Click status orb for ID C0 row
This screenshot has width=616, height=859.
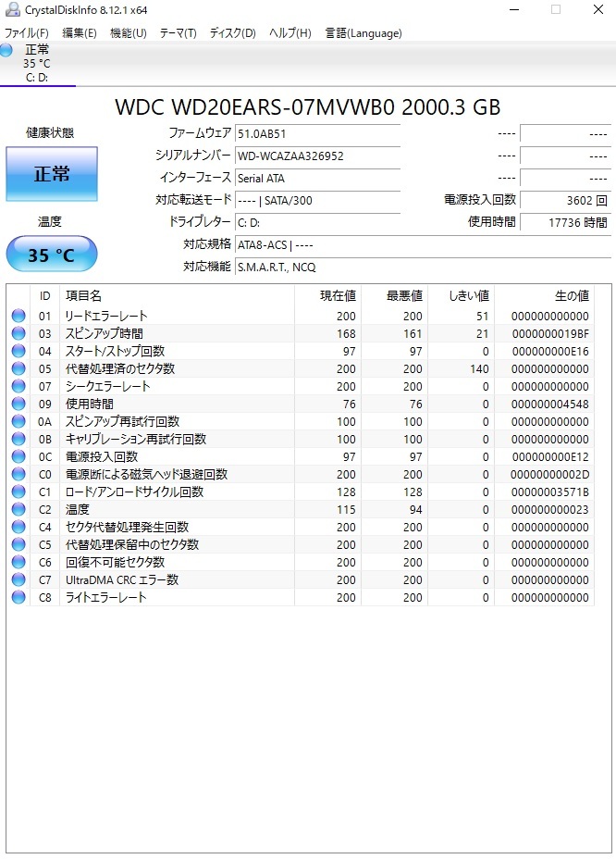point(18,473)
